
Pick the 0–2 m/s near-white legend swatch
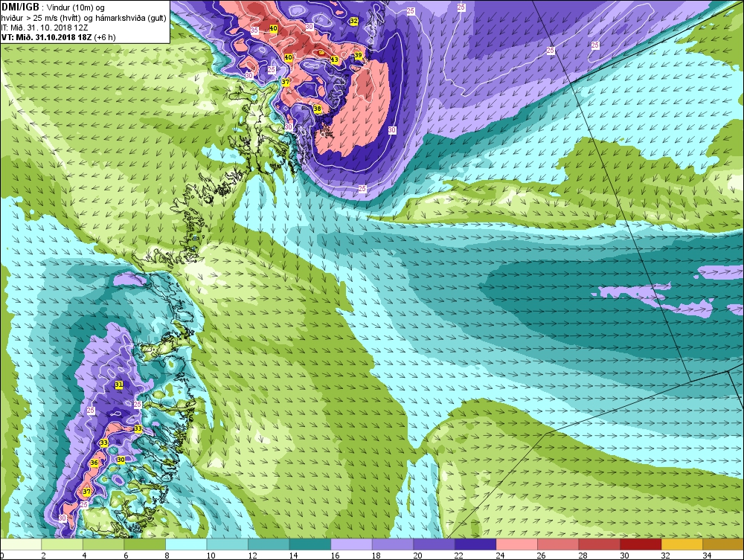click(21, 544)
